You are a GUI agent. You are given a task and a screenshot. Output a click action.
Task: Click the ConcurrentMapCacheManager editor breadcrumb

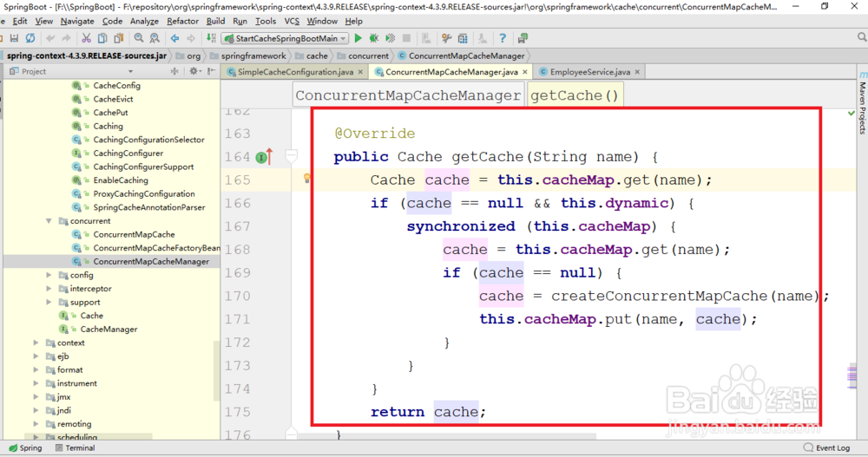coord(408,95)
